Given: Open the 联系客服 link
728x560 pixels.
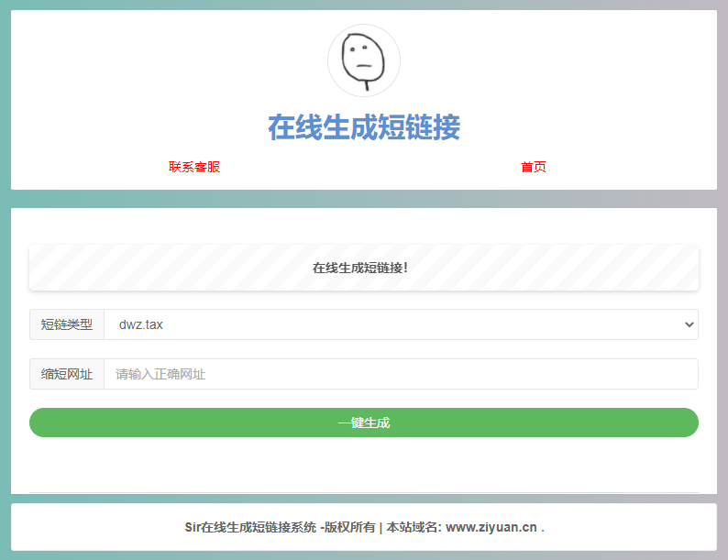Looking at the screenshot, I should coord(194,167).
